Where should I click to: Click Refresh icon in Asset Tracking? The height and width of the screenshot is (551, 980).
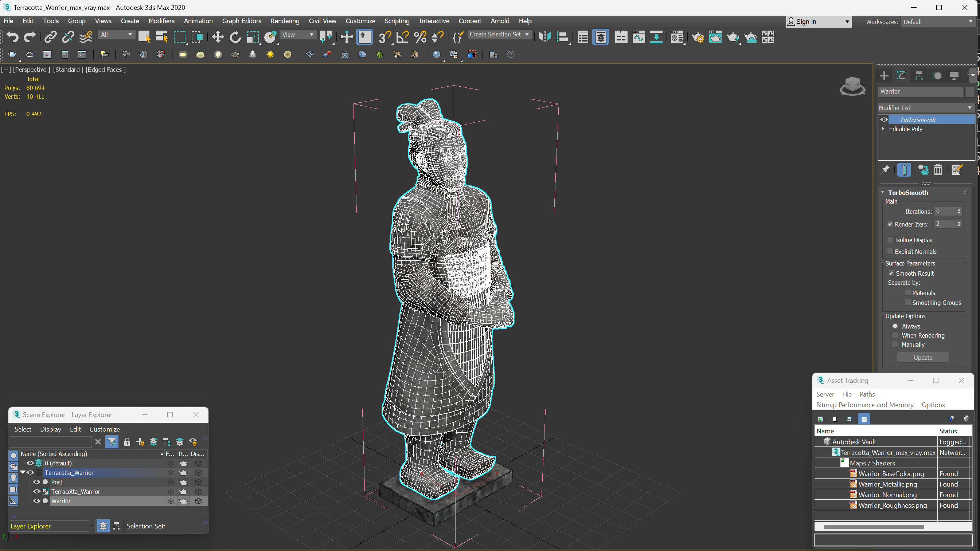(820, 419)
